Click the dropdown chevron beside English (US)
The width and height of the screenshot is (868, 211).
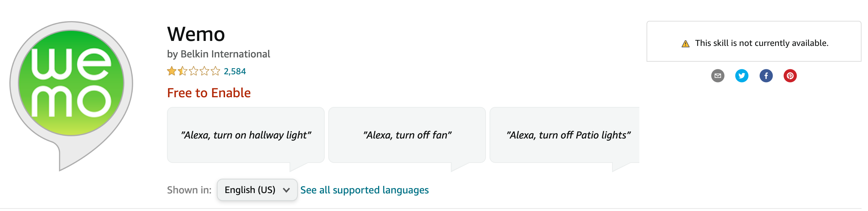click(286, 190)
